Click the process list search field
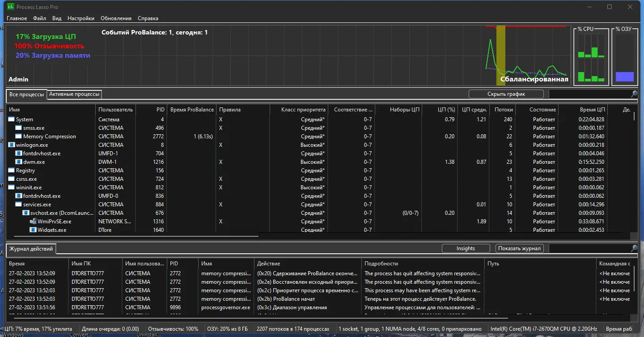644x337 pixels. [x=589, y=94]
